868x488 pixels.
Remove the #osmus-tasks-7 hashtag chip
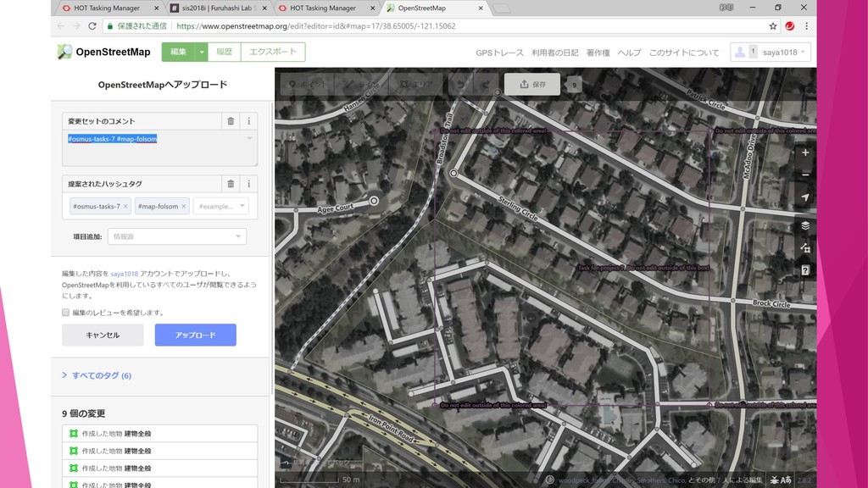[125, 207]
